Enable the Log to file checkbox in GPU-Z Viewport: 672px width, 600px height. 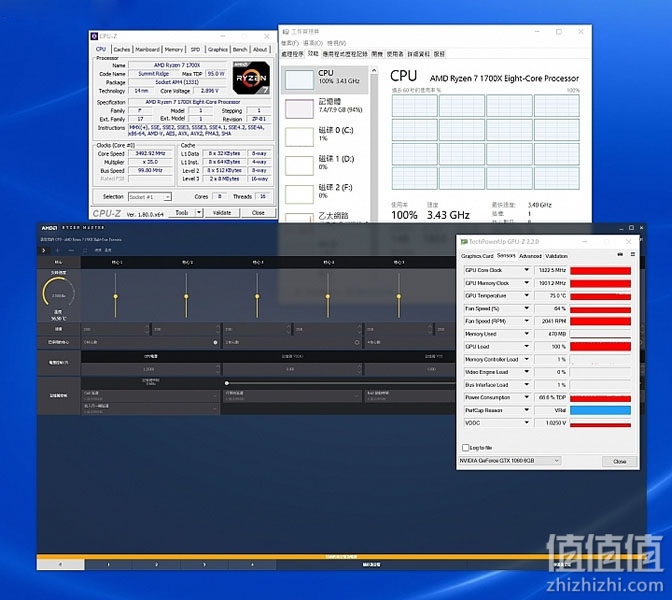tap(465, 447)
